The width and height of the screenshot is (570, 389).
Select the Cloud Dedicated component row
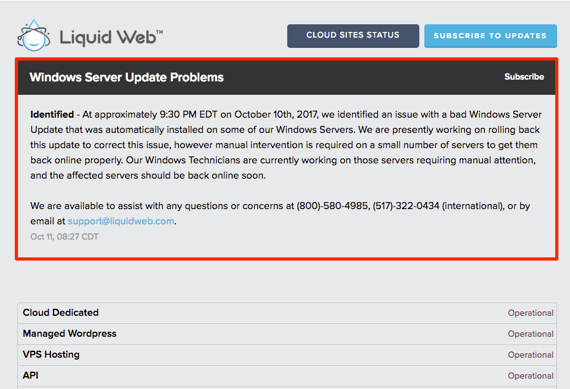287,313
